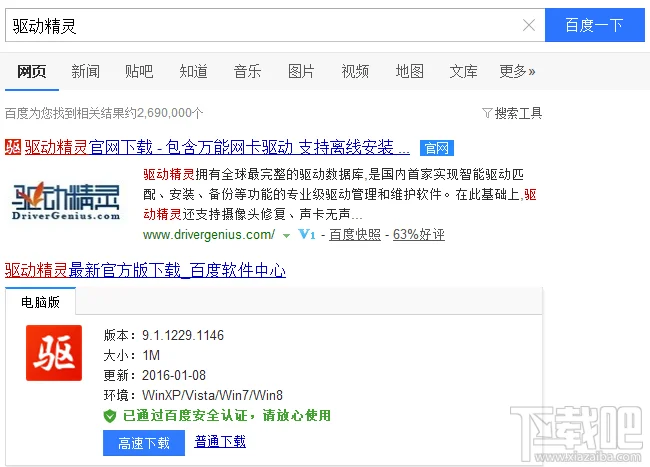The width and height of the screenshot is (650, 467).
Task: Open the 文库 tab
Action: [x=463, y=72]
